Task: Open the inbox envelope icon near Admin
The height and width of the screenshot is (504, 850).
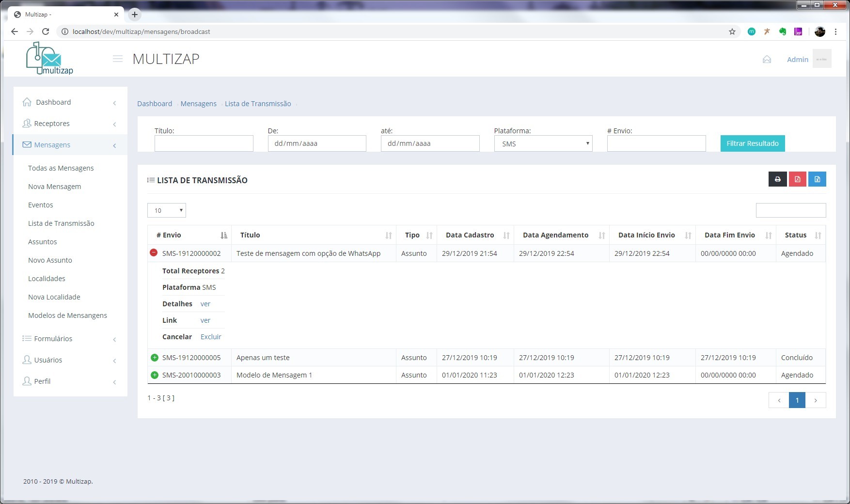Action: point(767,59)
